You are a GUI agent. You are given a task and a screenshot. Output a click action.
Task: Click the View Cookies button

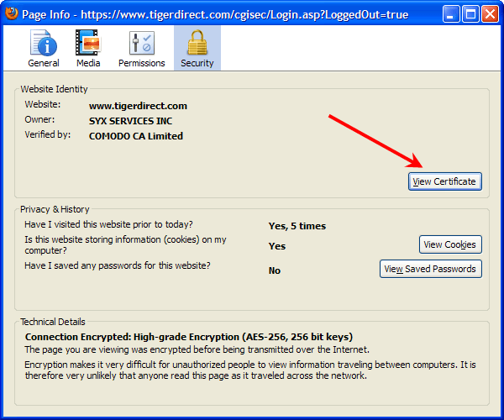click(450, 244)
